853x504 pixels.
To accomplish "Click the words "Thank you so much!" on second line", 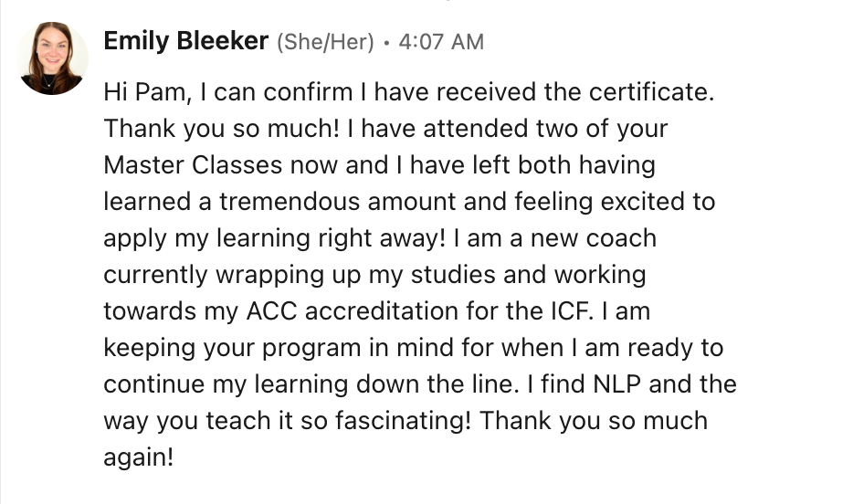I will (221, 129).
